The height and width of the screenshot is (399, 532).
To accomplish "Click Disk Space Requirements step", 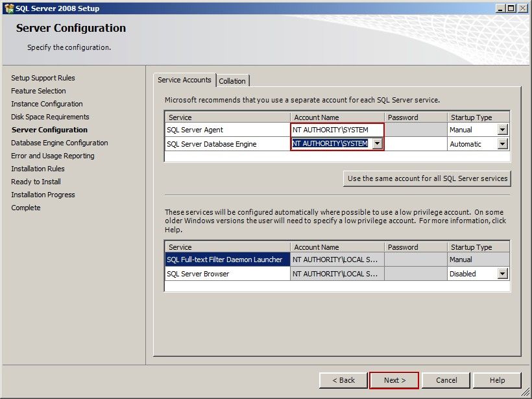I will 50,116.
